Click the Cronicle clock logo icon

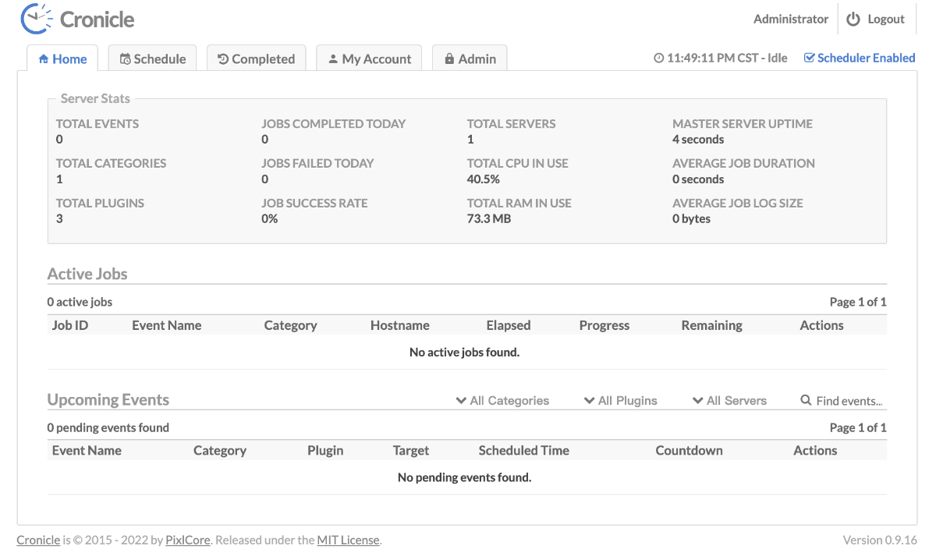coord(36,19)
